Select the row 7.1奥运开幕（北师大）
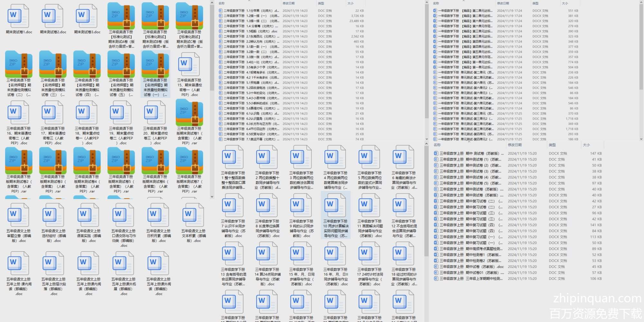This screenshot has width=644, height=322. click(x=291, y=139)
